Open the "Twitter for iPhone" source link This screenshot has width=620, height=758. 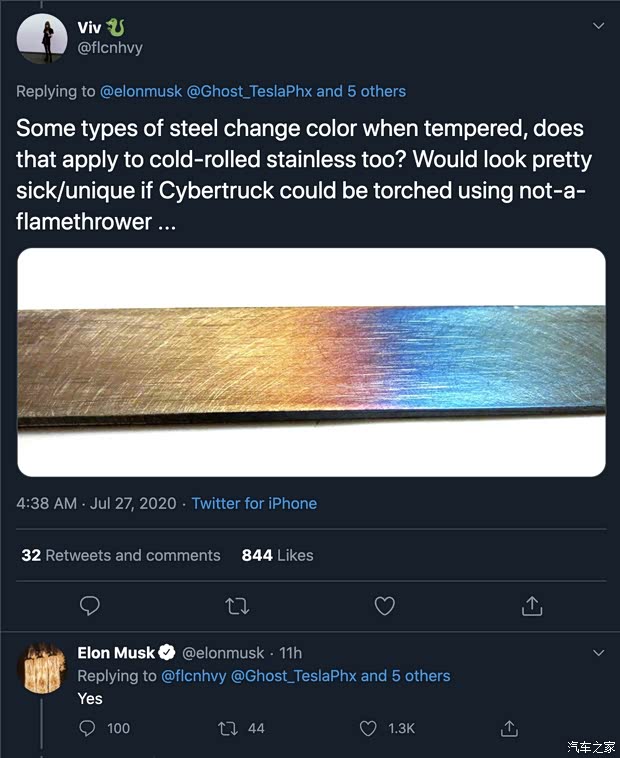[254, 504]
